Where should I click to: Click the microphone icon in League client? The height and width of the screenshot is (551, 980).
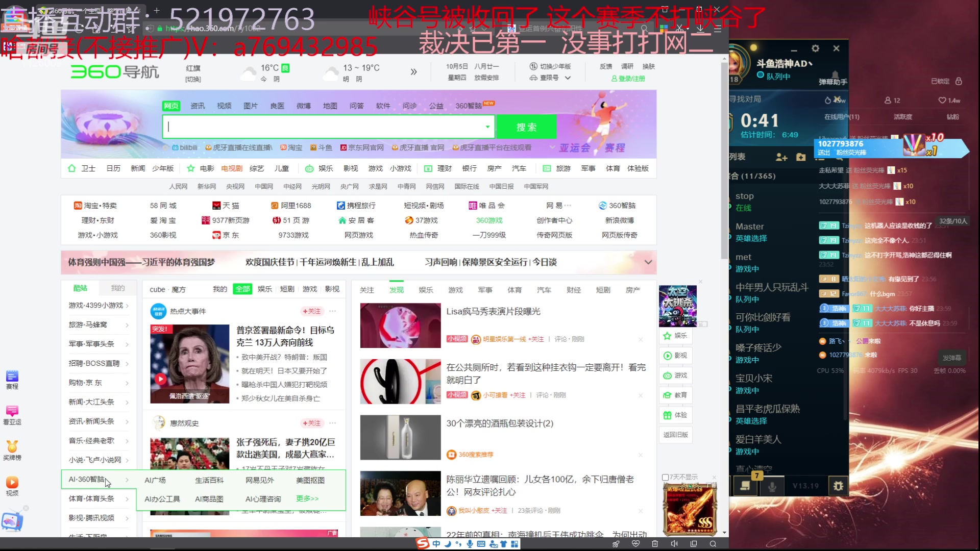pyautogui.click(x=772, y=486)
